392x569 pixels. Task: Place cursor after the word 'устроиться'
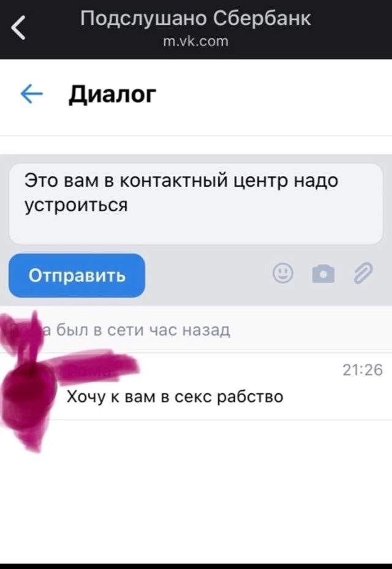pos(129,205)
